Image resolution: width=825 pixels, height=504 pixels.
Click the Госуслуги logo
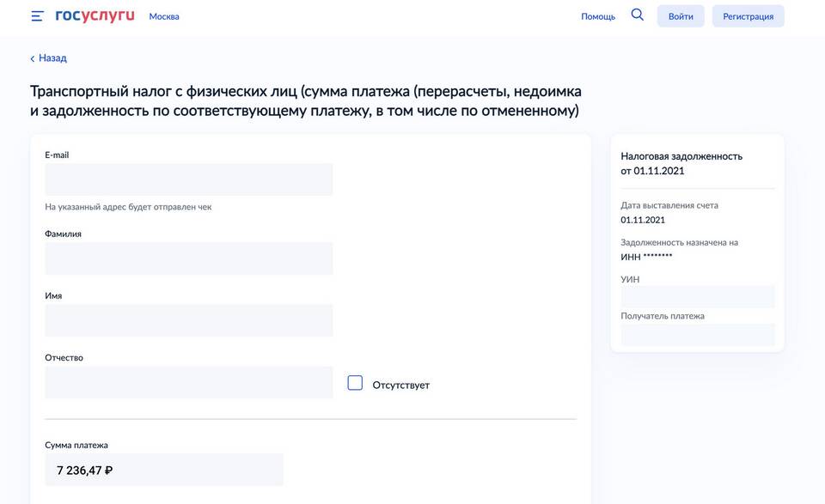(95, 15)
